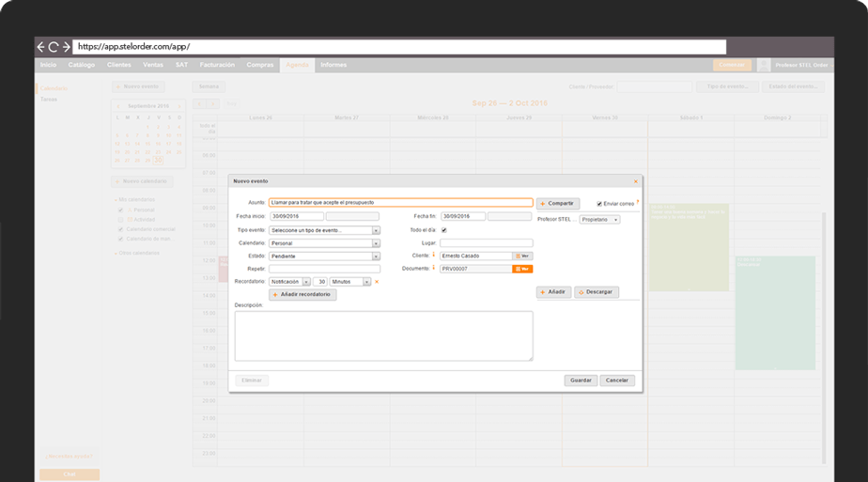Open the Ventas menu tab

click(x=153, y=65)
